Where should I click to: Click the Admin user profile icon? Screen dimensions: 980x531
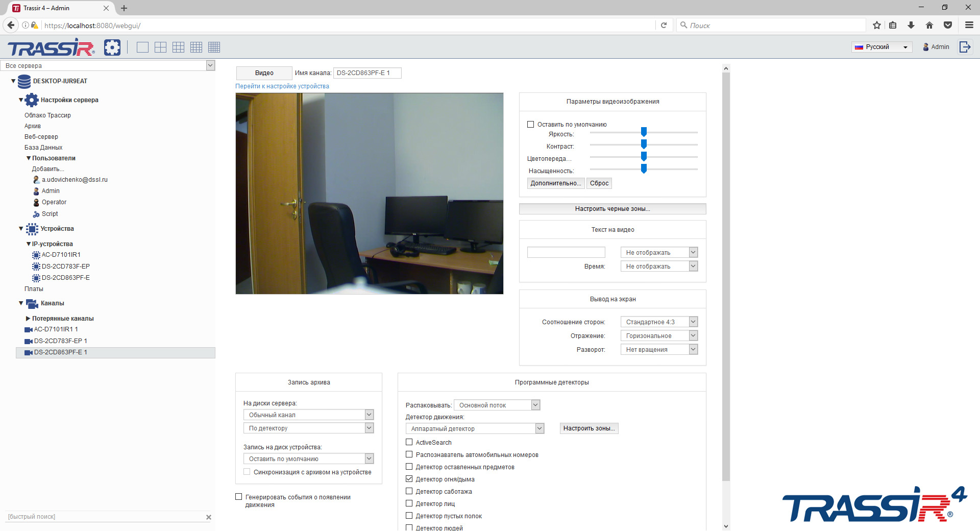click(x=925, y=46)
